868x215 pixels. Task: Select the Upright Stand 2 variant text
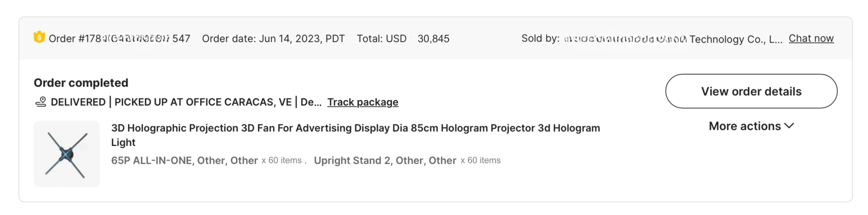coord(385,161)
